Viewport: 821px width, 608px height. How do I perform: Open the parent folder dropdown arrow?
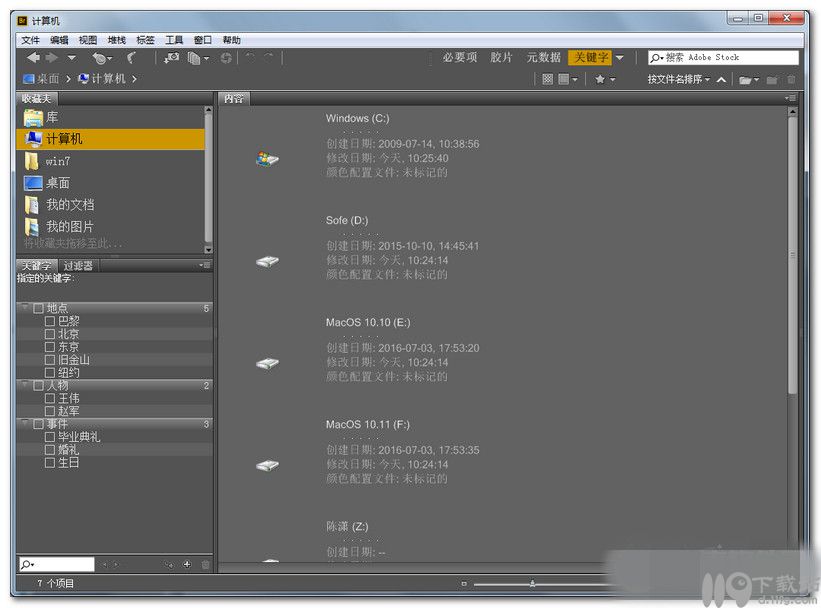[72, 58]
